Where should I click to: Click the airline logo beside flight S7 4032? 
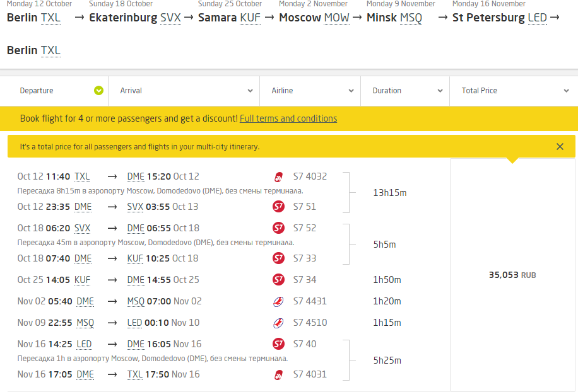(278, 177)
